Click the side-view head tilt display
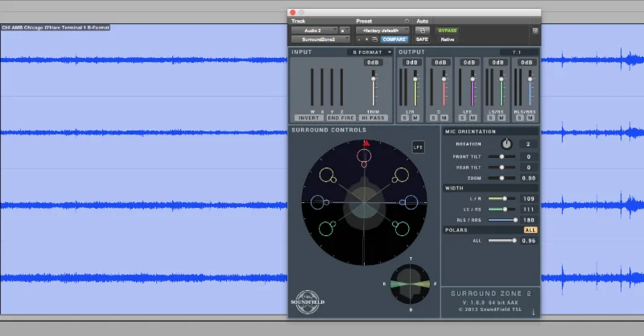 point(410,284)
